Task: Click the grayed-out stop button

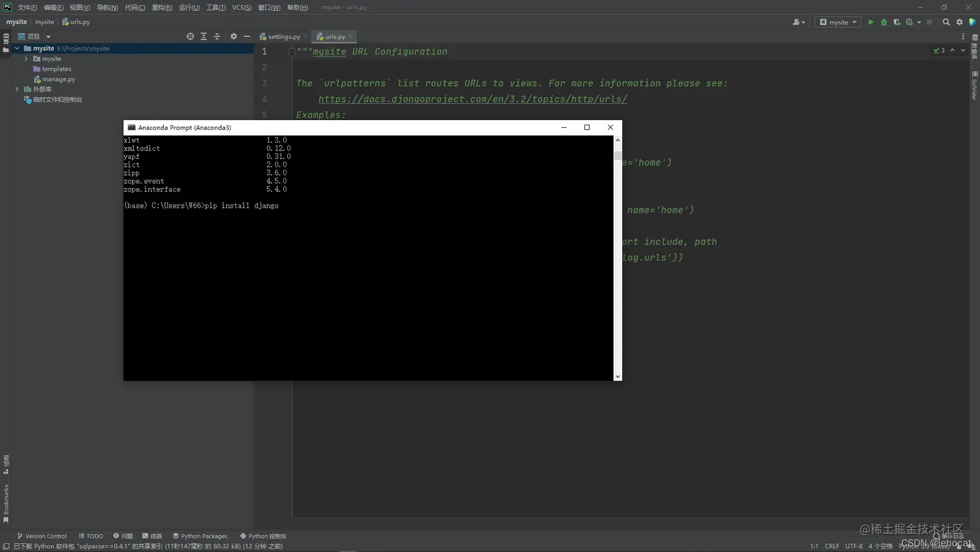Action: click(x=929, y=22)
